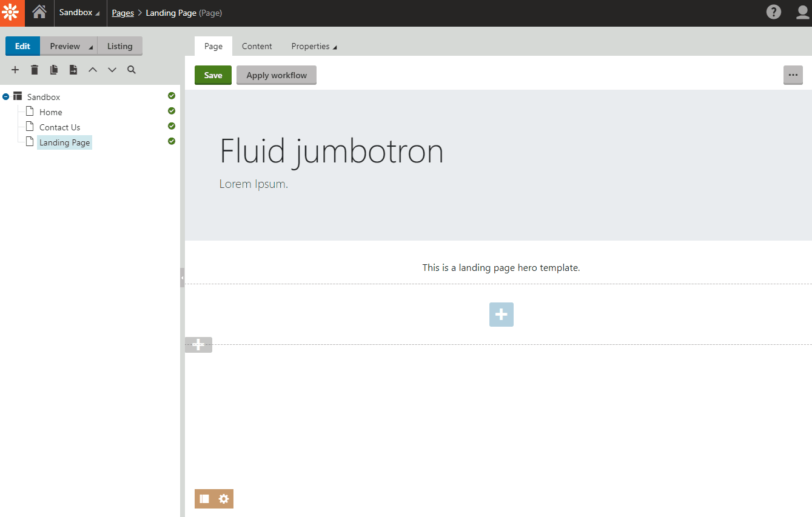The width and height of the screenshot is (812, 517).
Task: Collapse the content tree side panel
Action: [x=182, y=278]
